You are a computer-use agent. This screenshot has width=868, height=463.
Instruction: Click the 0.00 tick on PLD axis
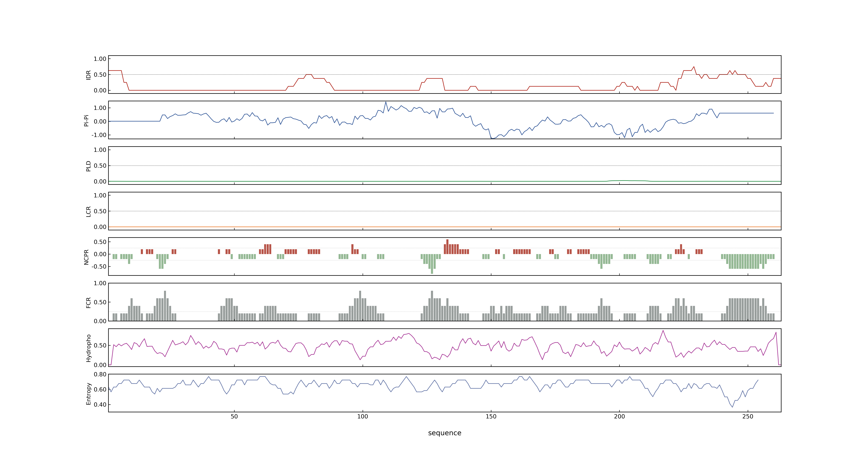100,182
